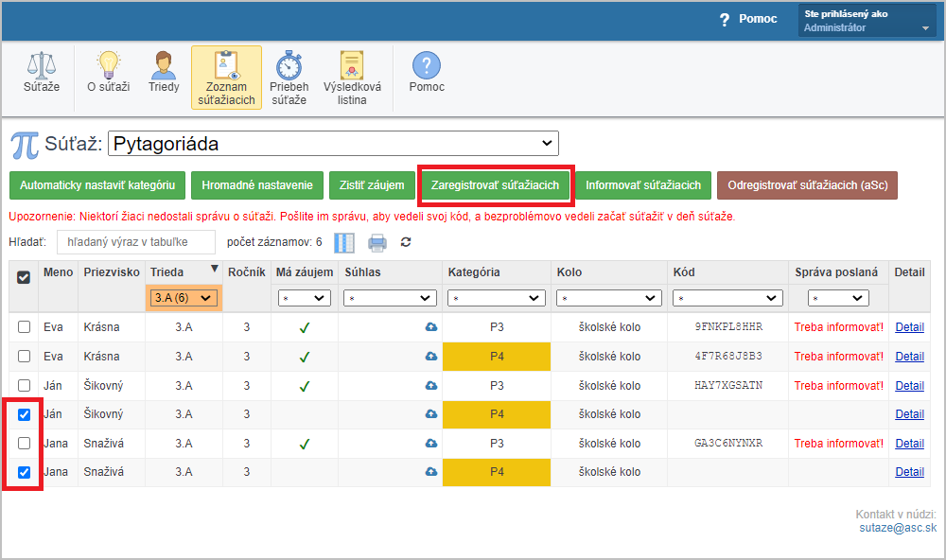Open the Kategória filter dropdown

pyautogui.click(x=497, y=298)
